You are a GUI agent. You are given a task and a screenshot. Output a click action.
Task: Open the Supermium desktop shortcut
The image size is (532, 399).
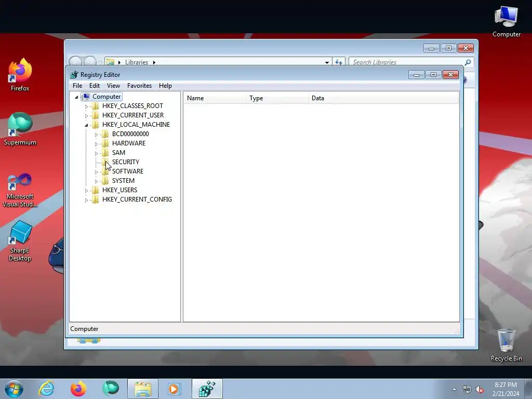click(x=20, y=129)
